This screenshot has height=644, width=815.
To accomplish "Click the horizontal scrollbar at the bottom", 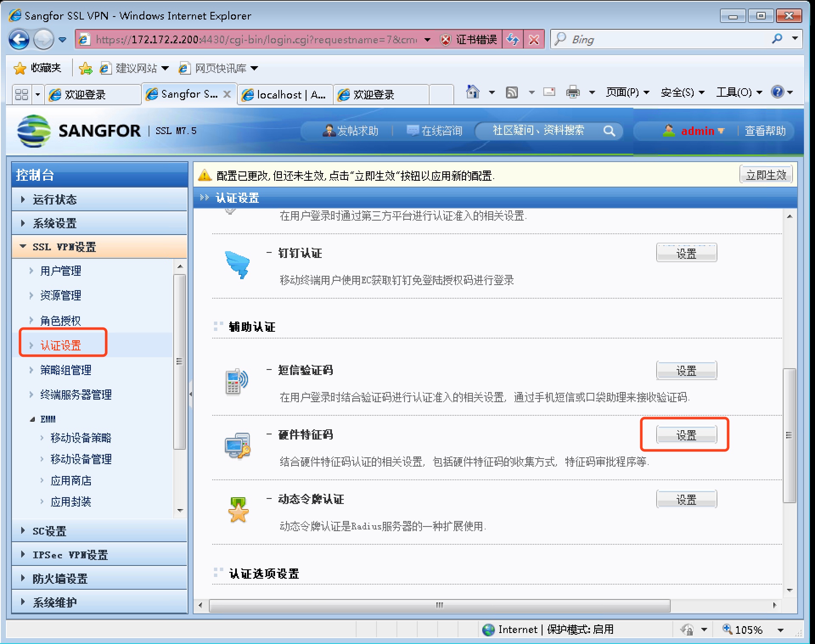I will click(x=439, y=605).
